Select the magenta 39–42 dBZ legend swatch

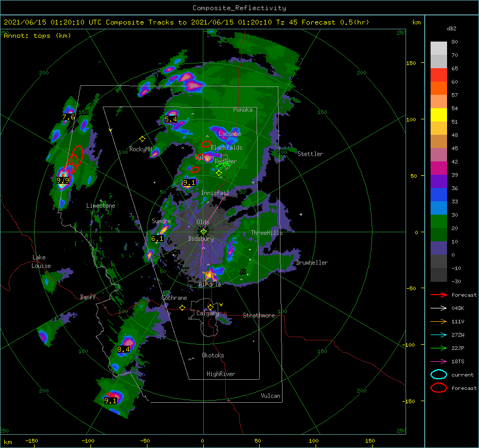pyautogui.click(x=439, y=168)
